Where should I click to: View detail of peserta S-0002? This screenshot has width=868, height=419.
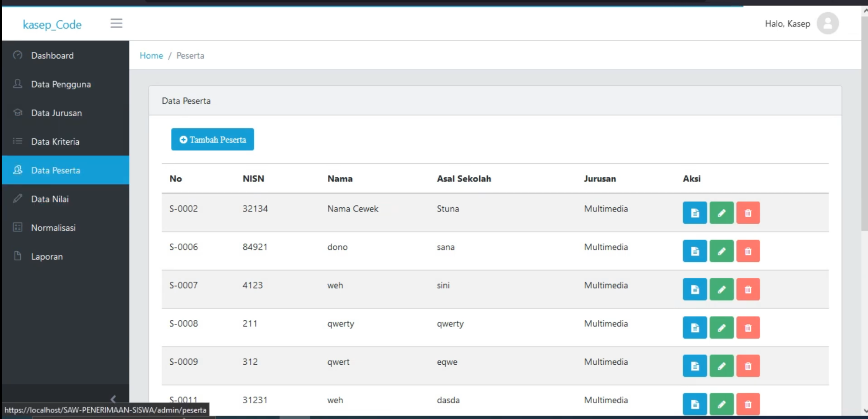[x=695, y=213]
